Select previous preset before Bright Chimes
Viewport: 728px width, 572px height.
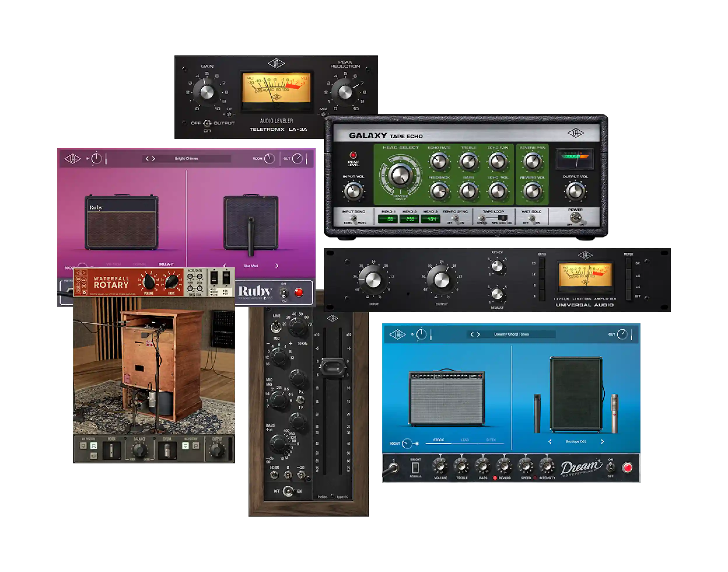click(x=147, y=159)
